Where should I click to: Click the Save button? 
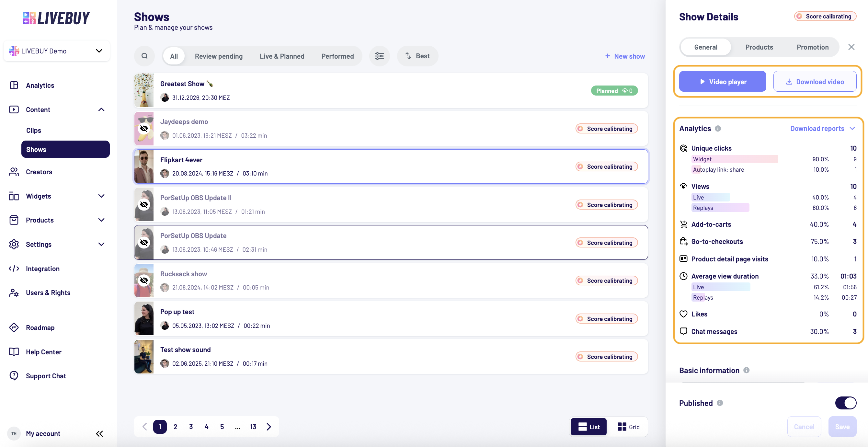pos(842,427)
